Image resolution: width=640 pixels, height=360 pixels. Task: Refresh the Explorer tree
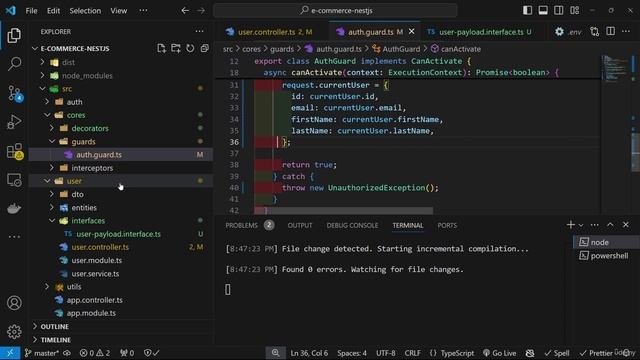pyautogui.click(x=190, y=49)
